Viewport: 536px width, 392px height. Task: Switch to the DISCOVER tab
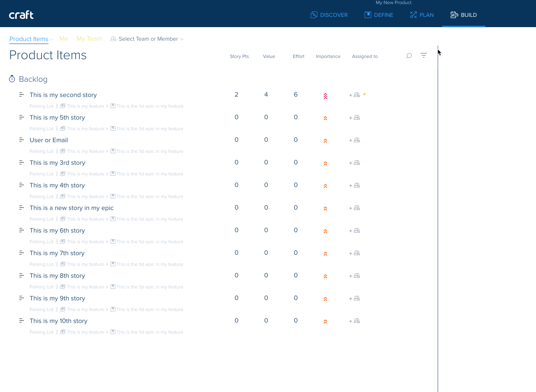coord(329,15)
